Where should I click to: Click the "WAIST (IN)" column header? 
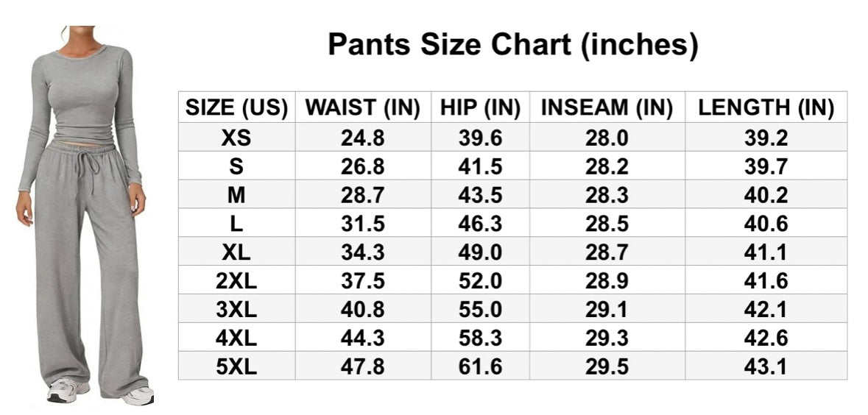point(362,108)
